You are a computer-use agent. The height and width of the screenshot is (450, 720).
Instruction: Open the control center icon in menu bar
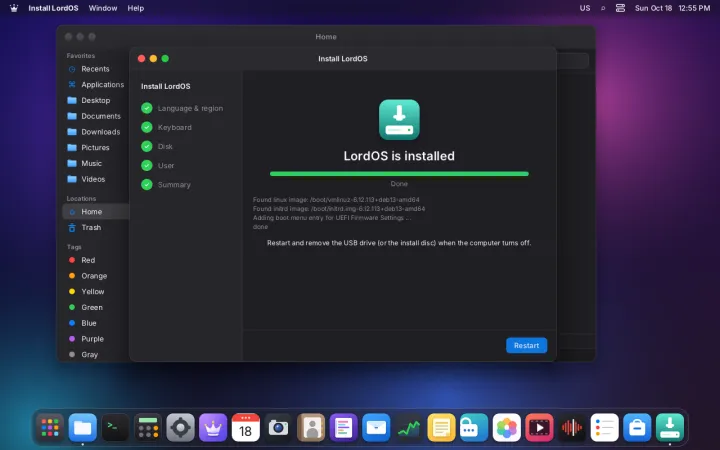pyautogui.click(x=620, y=8)
